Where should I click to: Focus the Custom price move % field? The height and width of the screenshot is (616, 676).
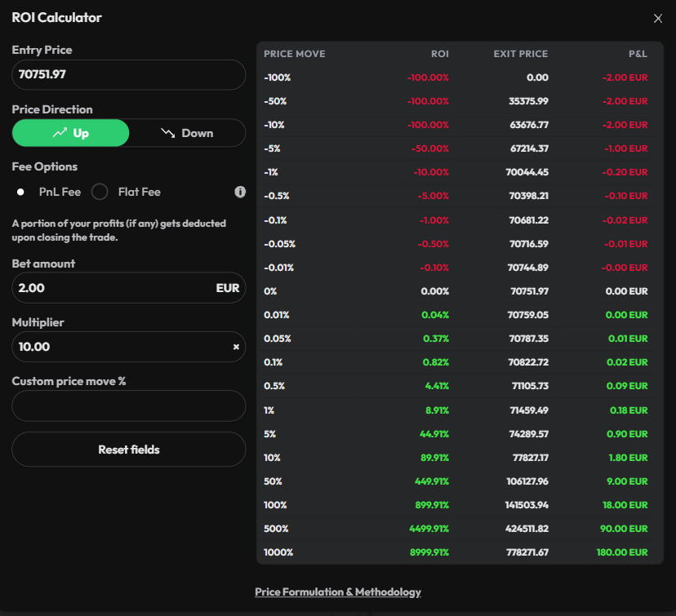[128, 405]
